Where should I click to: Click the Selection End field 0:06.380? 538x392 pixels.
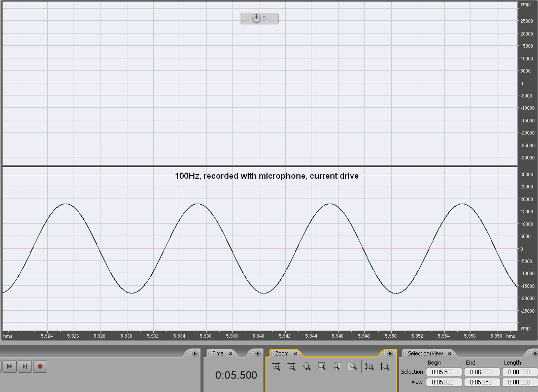[482, 372]
